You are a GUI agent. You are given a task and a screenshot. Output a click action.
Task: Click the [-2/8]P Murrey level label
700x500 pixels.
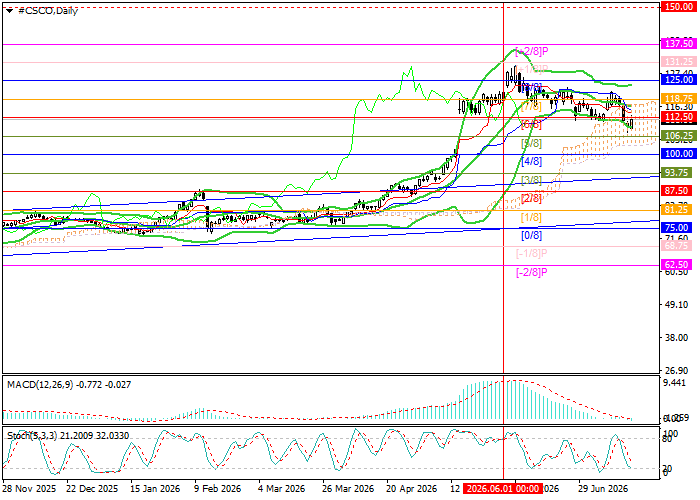tap(531, 272)
